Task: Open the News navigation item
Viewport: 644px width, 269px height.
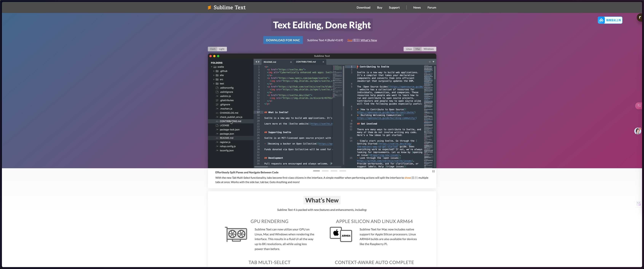Action: tap(417, 7)
